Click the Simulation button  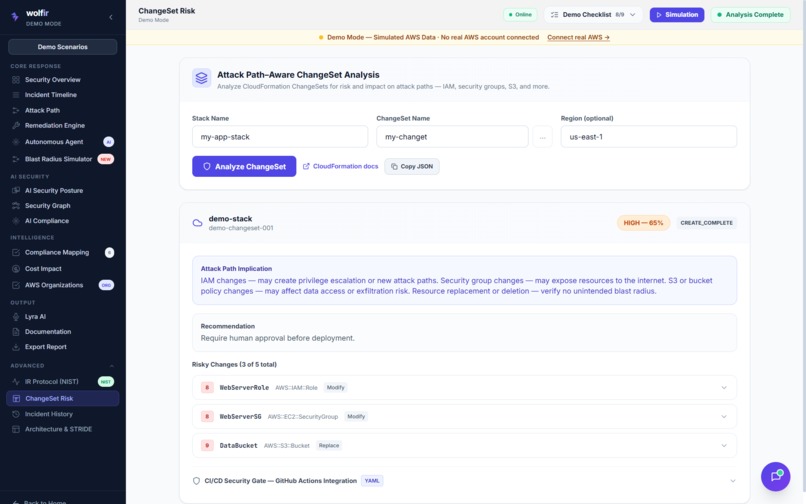pos(676,14)
